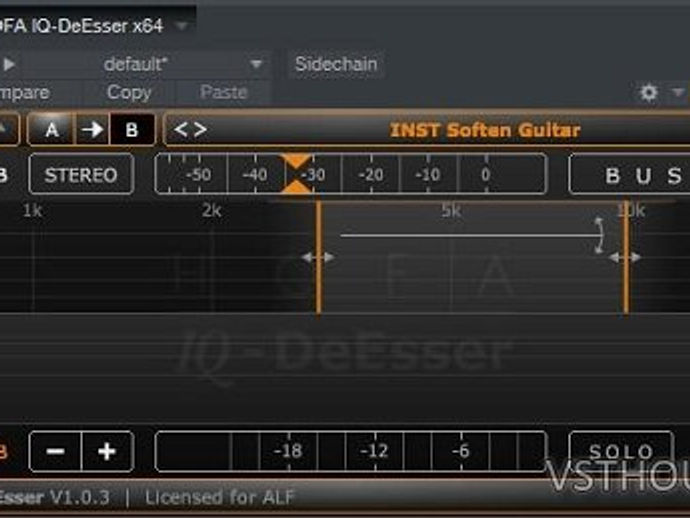690x518 pixels.
Task: Click the 2k frequency label
Action: [x=212, y=211]
